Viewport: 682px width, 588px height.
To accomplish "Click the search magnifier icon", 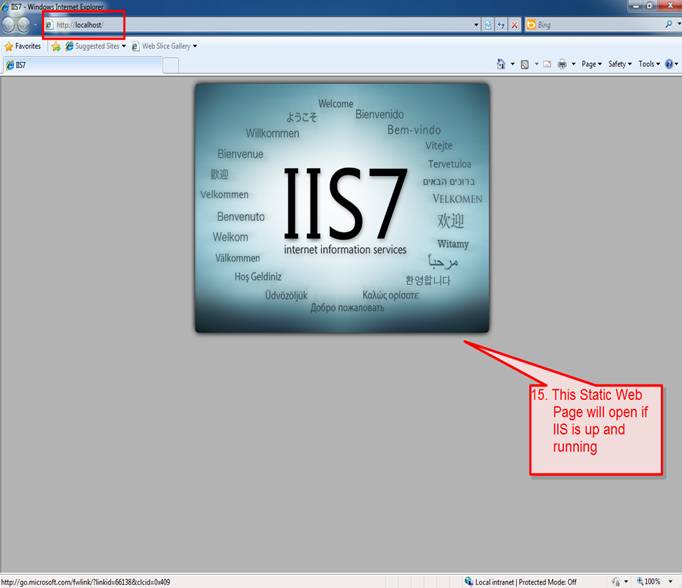I will coord(669,24).
